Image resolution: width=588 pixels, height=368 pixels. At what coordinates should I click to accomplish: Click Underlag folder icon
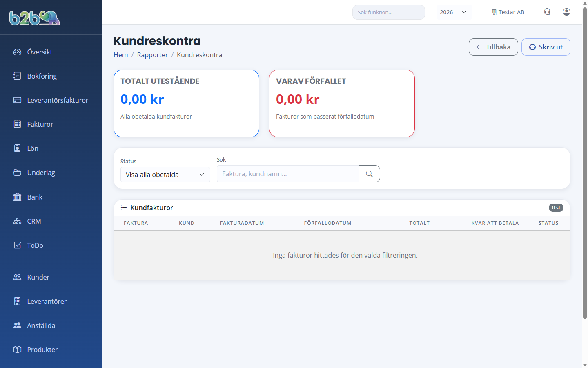click(17, 173)
